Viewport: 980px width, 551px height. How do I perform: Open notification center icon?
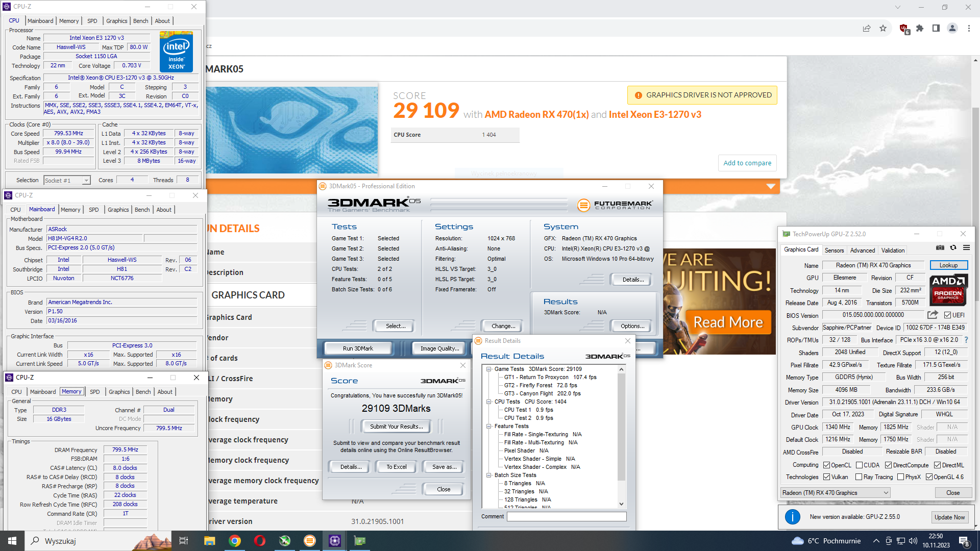[964, 541]
